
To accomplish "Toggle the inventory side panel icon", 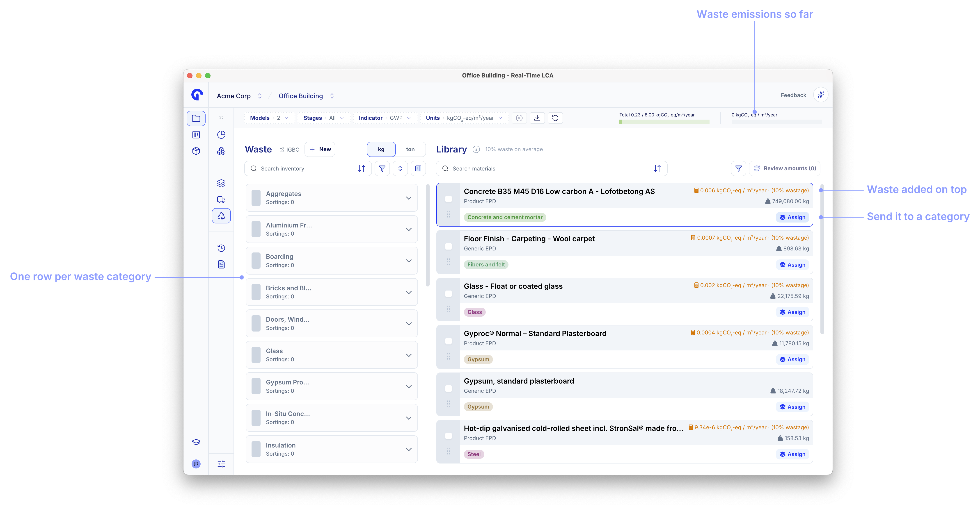I will click(x=418, y=168).
